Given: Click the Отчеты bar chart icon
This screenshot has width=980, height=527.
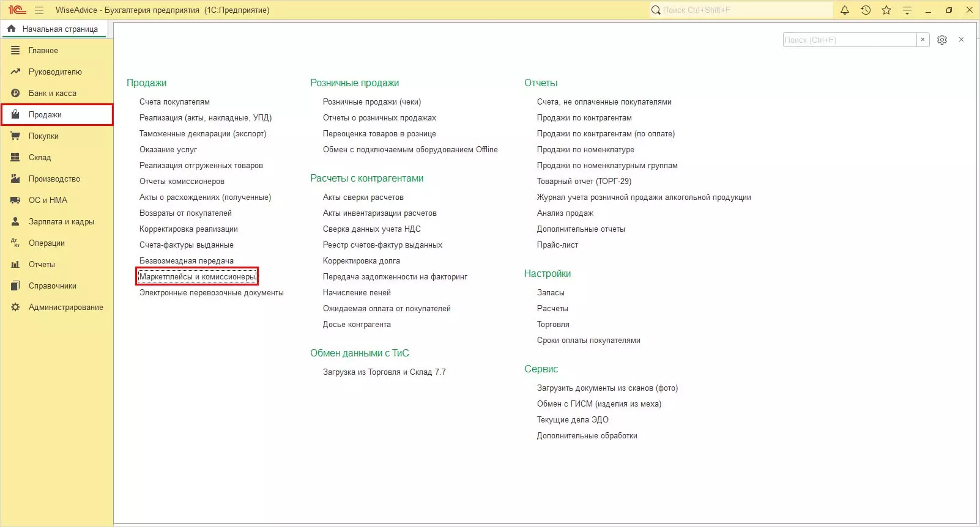Looking at the screenshot, I should 15,264.
